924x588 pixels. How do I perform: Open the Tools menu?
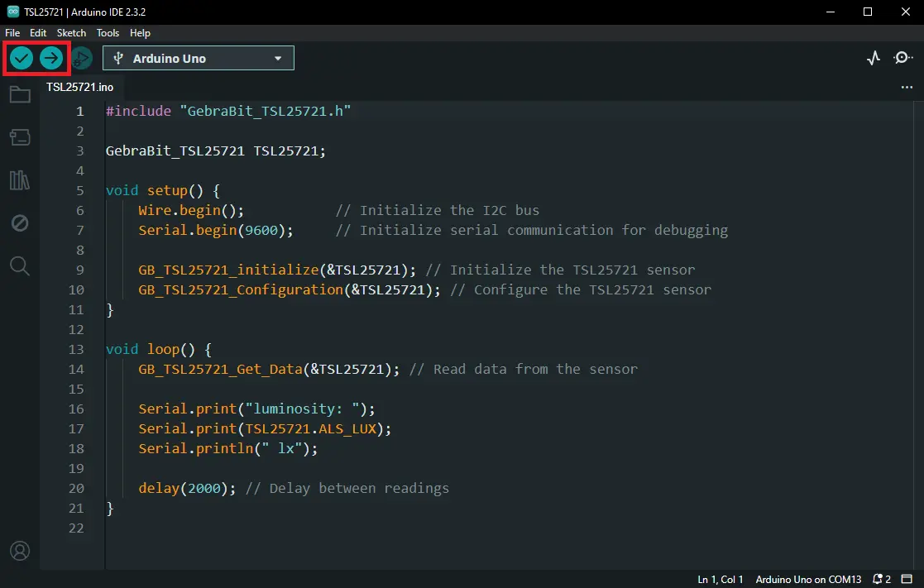108,33
